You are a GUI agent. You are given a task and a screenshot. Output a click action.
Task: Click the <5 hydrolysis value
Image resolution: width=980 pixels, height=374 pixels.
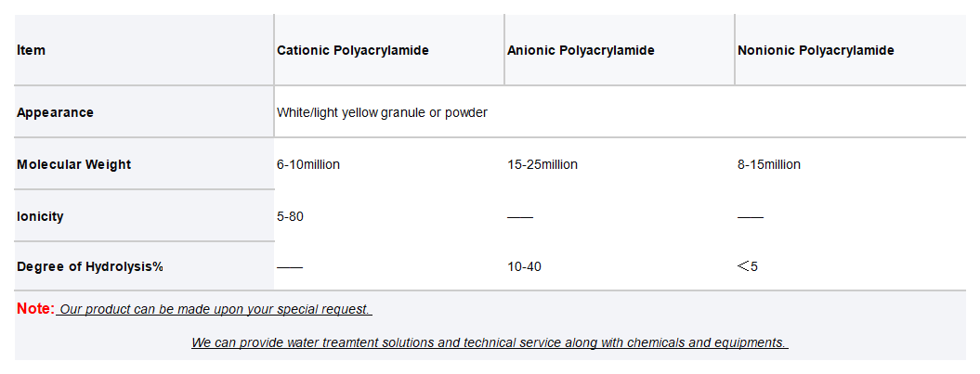pos(748,267)
